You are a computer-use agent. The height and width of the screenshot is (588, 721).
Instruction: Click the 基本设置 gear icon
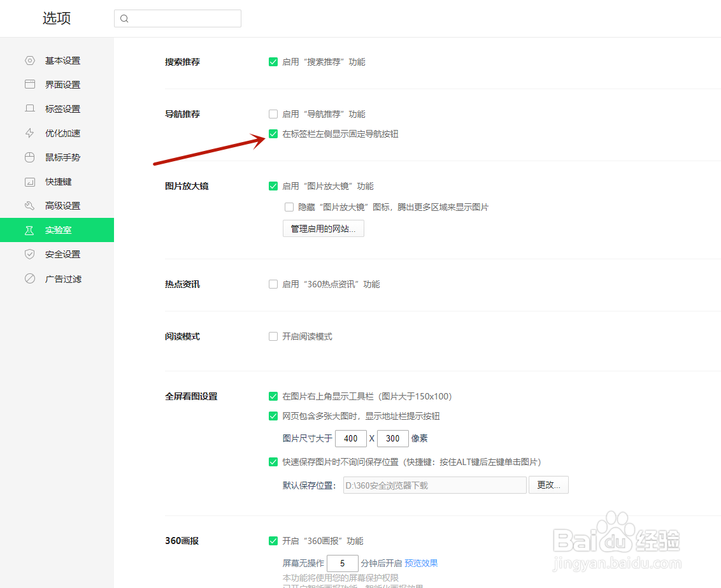tap(30, 61)
